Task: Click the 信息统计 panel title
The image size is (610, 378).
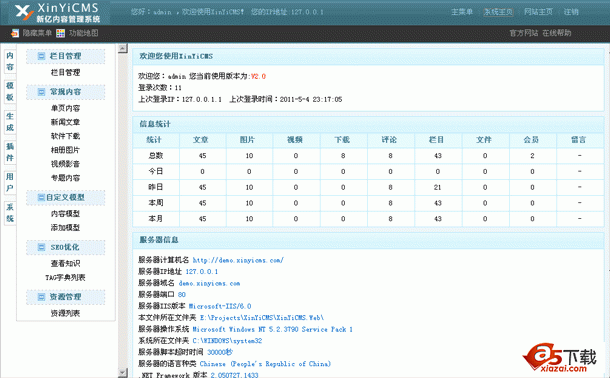Action: [x=155, y=124]
